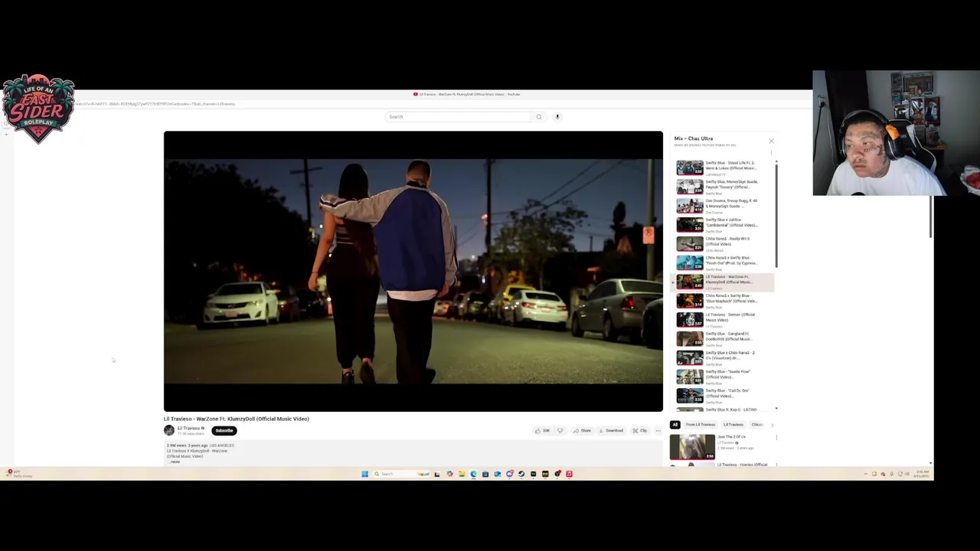Select the Lil Travieso filter chip

(x=733, y=425)
